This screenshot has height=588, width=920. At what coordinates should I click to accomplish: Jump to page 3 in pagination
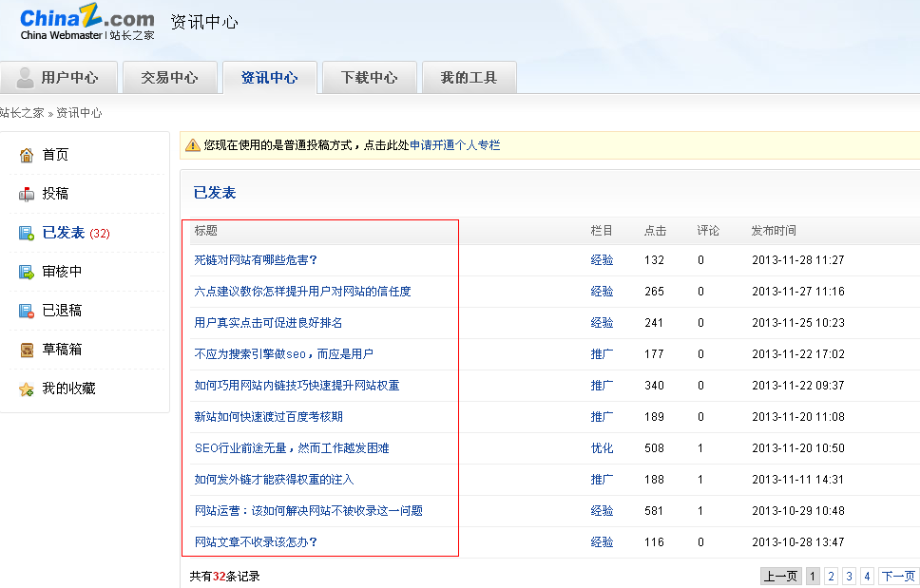pos(849,576)
